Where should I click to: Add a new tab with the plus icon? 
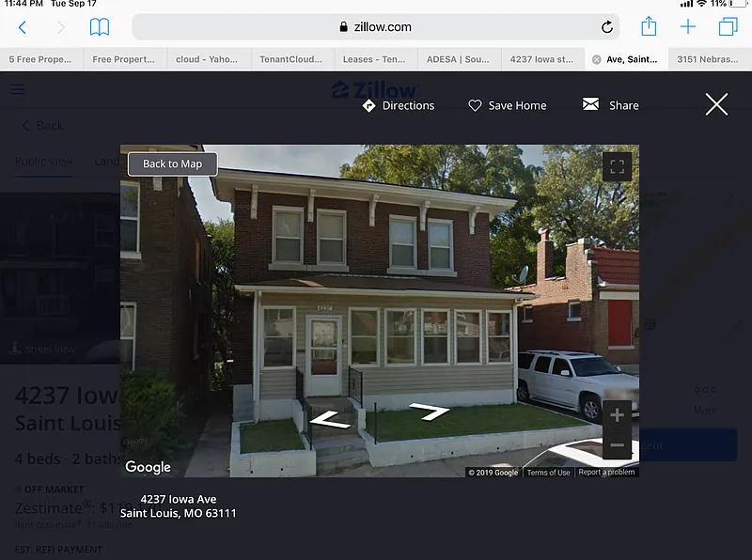(688, 26)
